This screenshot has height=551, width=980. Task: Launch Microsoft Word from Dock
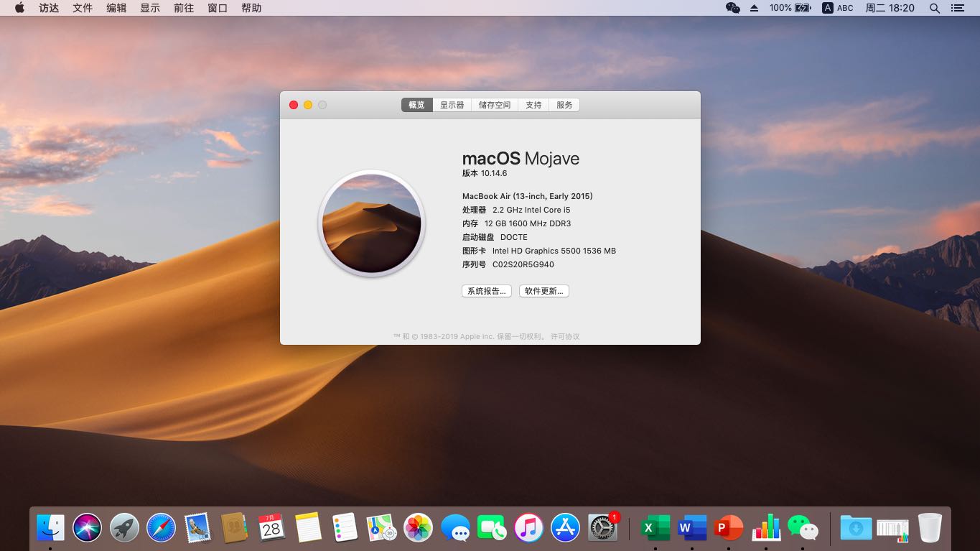tap(692, 528)
